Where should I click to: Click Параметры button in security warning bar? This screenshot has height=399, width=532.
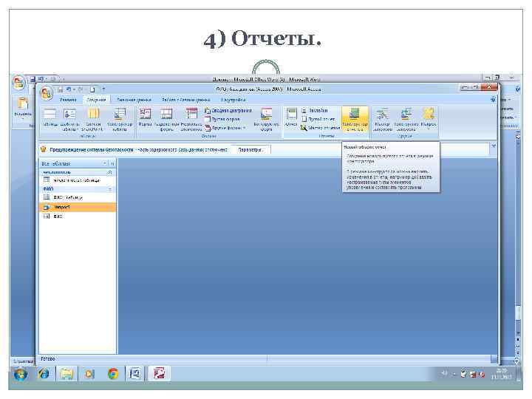(250, 149)
